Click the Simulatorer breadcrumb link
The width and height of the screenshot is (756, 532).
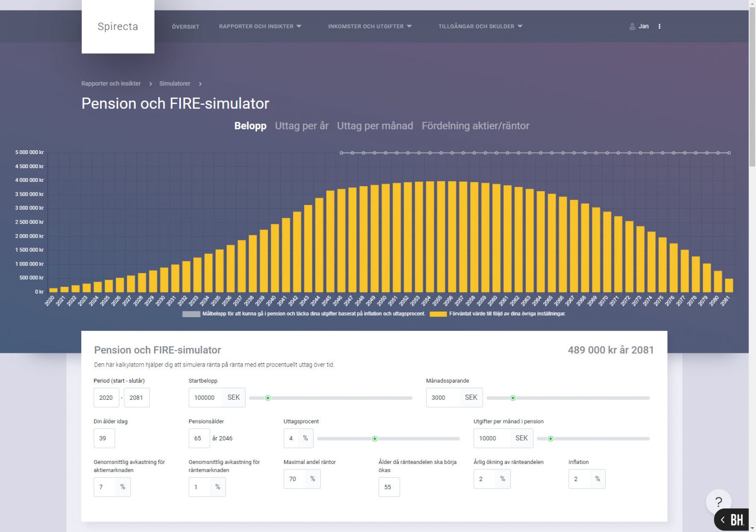pyautogui.click(x=174, y=83)
